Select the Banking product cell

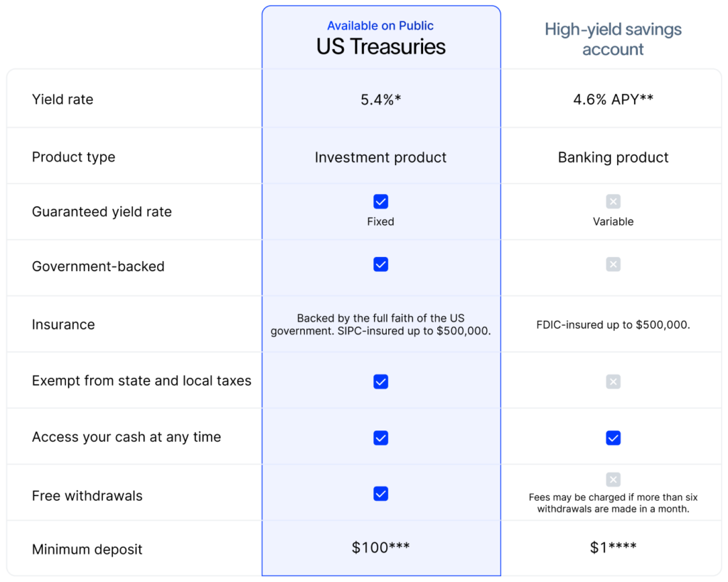[613, 157]
